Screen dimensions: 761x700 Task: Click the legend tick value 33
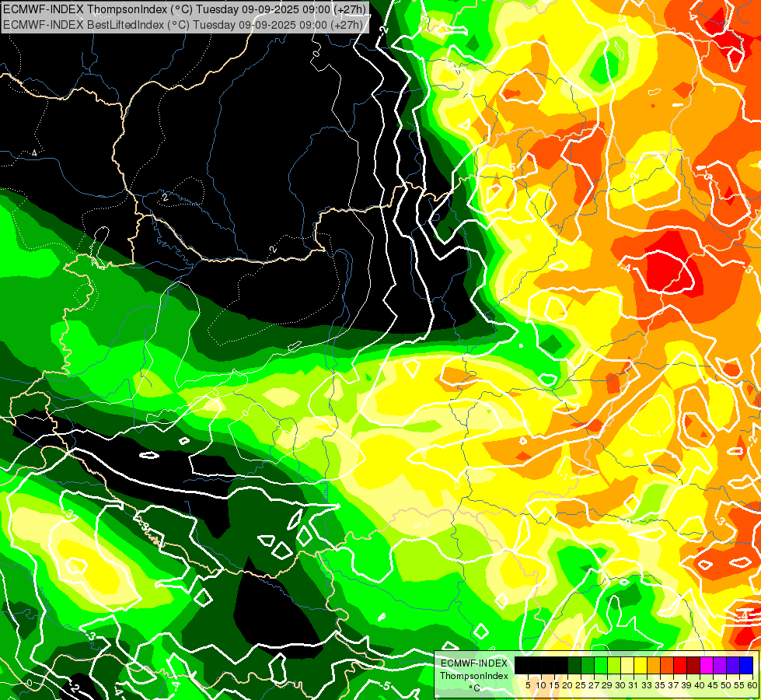647,685
